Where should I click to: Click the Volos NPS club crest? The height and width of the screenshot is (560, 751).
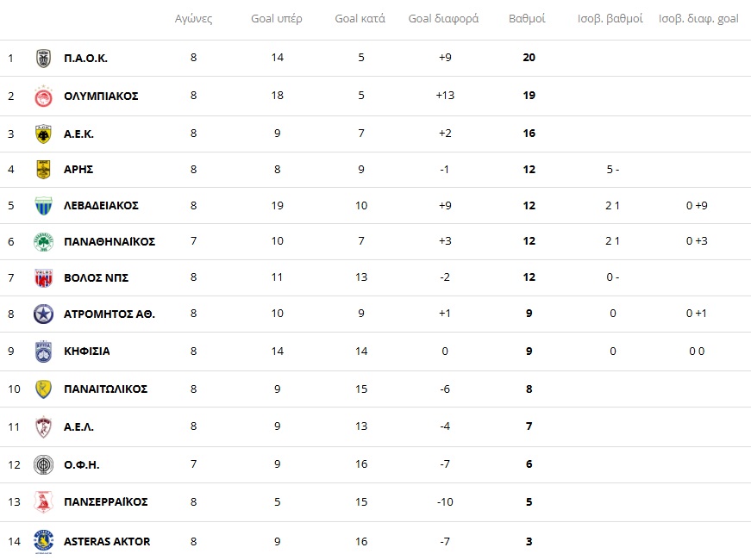[43, 277]
